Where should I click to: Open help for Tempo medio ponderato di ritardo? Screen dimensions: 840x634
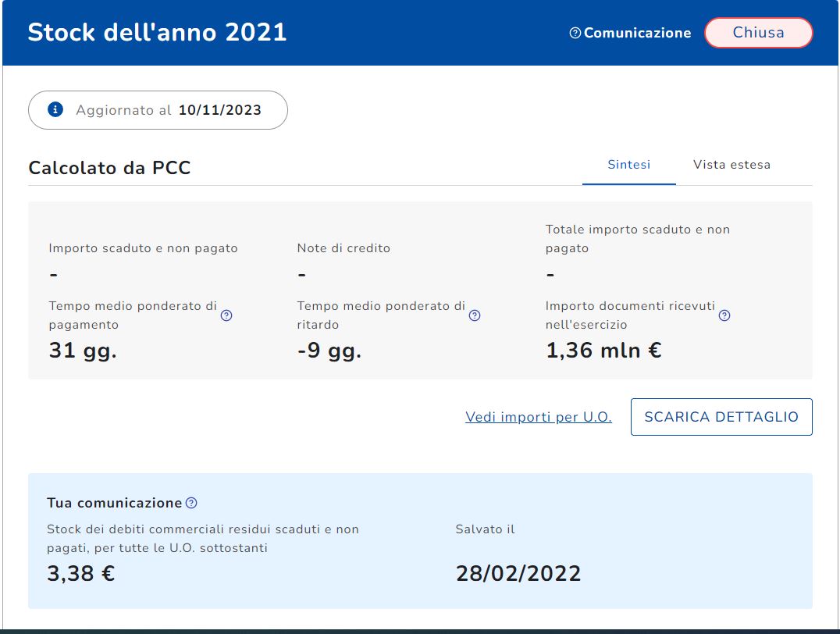(475, 315)
